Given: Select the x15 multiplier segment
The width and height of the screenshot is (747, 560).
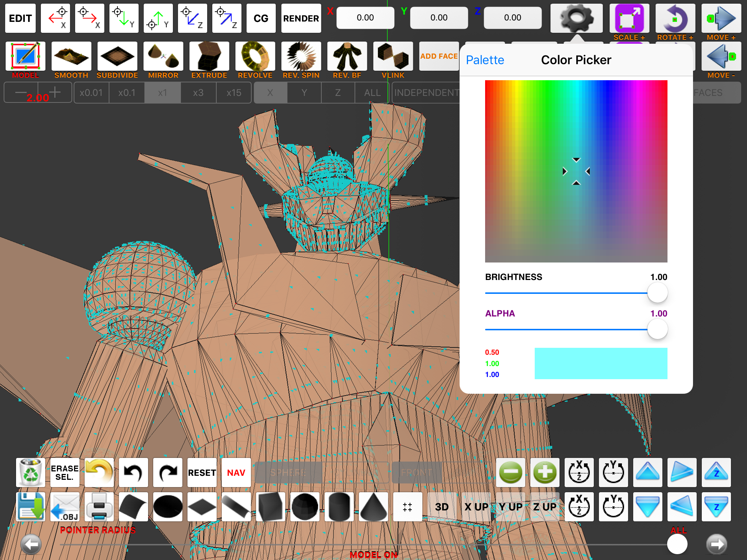Looking at the screenshot, I should click(234, 93).
